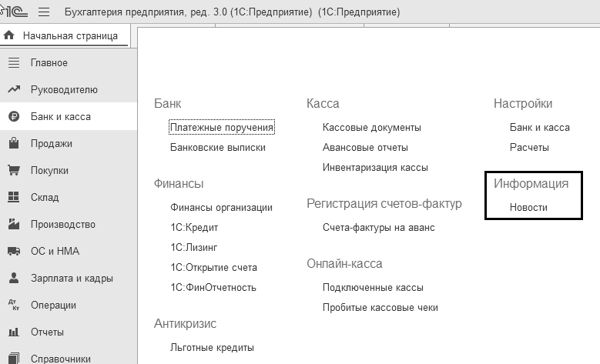This screenshot has height=364, width=600.
Task: Click the Антикризис group heading
Action: (x=185, y=323)
